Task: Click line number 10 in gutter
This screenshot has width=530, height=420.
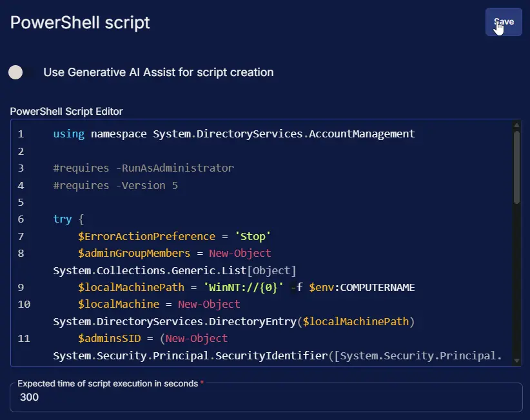Action: [x=23, y=304]
